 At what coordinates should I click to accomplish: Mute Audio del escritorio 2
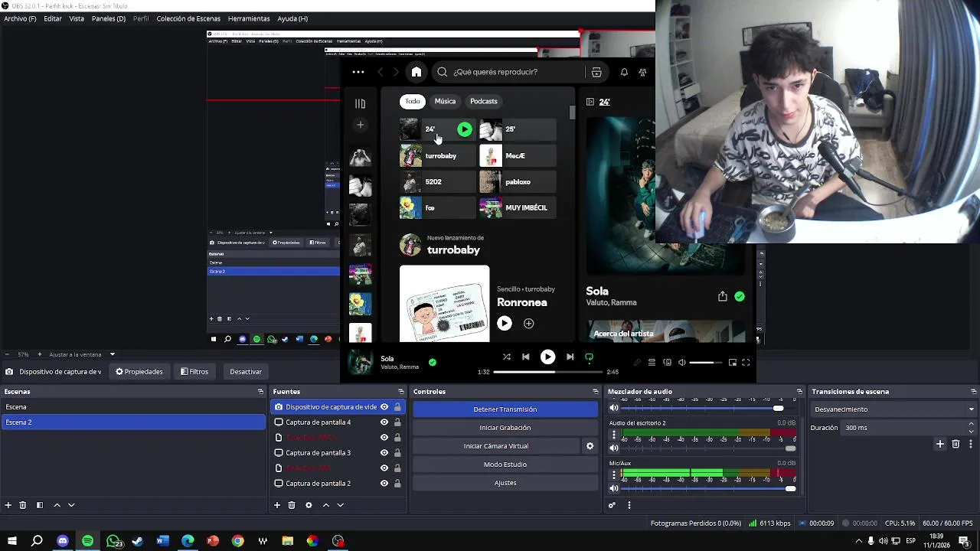click(x=613, y=448)
